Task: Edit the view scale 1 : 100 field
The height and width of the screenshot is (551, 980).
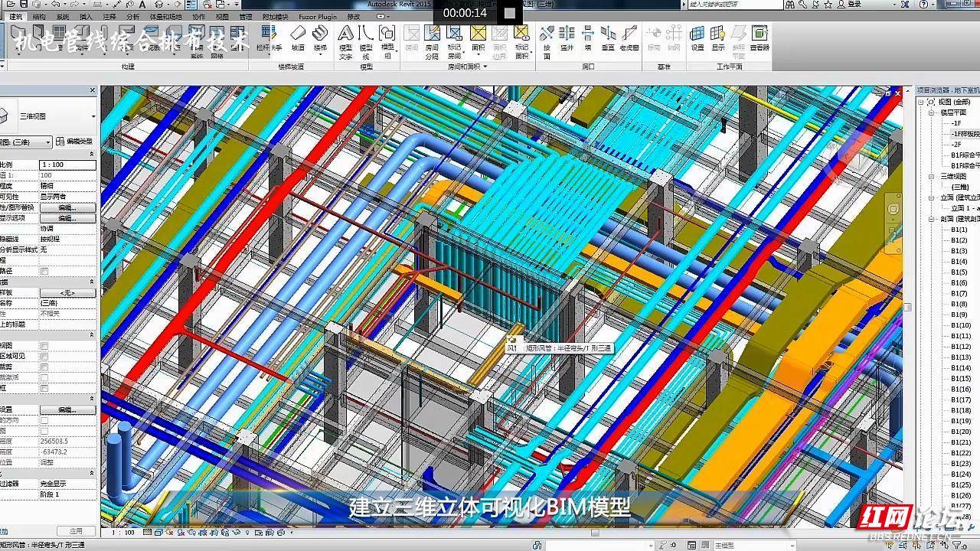Action: click(x=67, y=165)
